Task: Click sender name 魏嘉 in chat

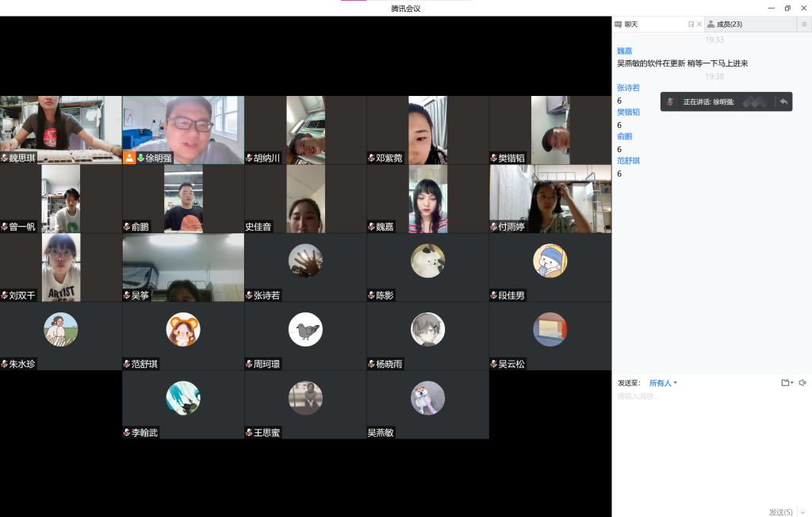Action: pos(625,51)
